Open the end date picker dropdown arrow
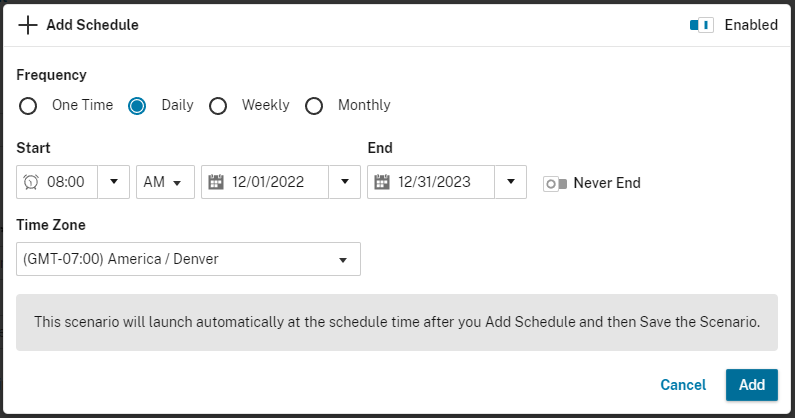Screen dimensions: 795x418 coord(510,182)
